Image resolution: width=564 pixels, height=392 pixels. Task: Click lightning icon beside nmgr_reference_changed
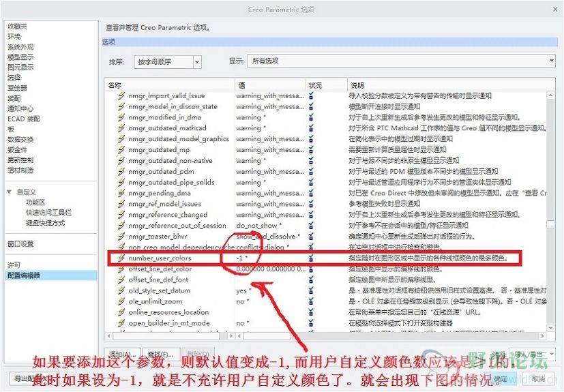(x=121, y=215)
